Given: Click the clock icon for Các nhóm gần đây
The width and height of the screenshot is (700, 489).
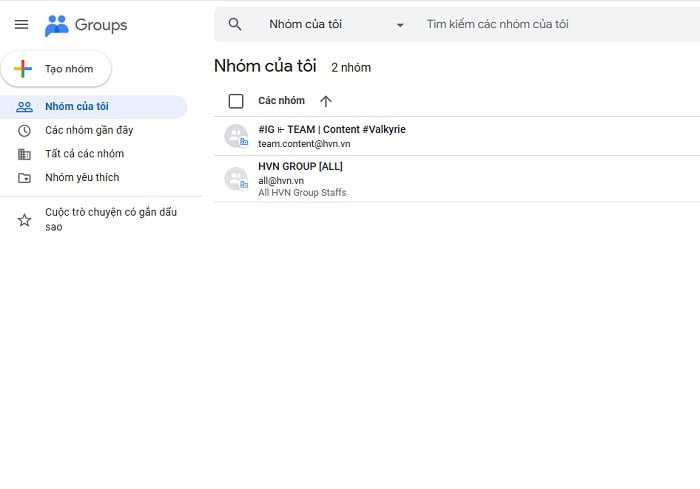Looking at the screenshot, I should pos(24,130).
